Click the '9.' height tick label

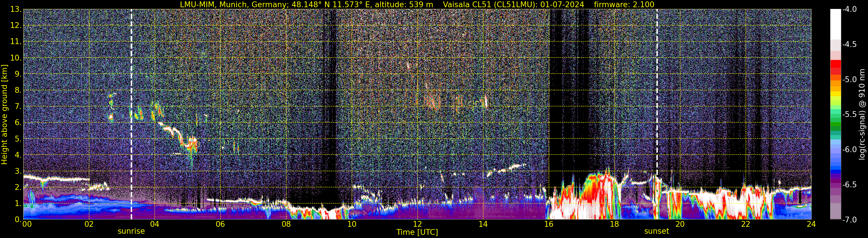pyautogui.click(x=18, y=74)
